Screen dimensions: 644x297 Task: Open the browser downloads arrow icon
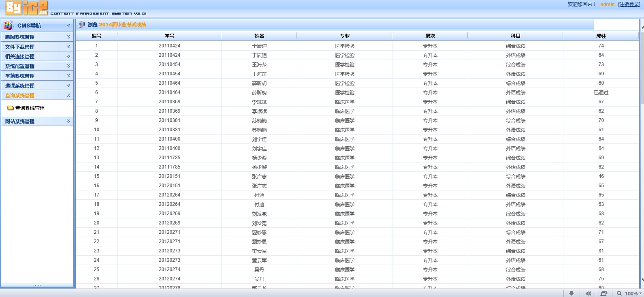pos(571,293)
